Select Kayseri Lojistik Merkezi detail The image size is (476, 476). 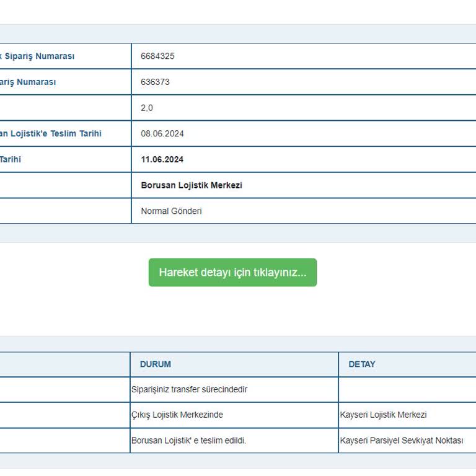tap(383, 415)
